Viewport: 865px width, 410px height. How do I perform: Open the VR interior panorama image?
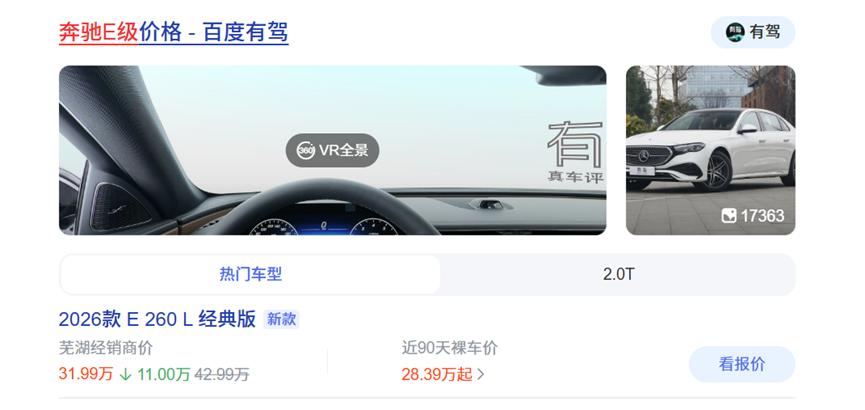[x=333, y=150]
